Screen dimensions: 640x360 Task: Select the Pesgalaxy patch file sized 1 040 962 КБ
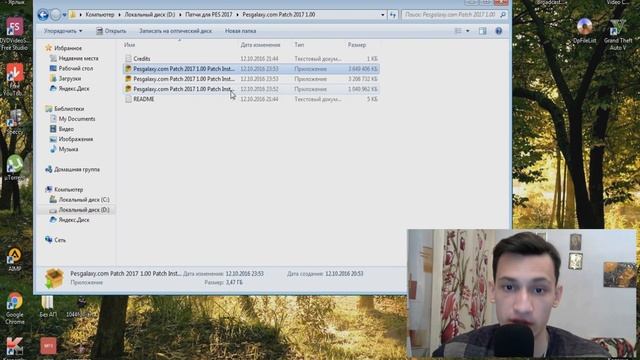251,89
